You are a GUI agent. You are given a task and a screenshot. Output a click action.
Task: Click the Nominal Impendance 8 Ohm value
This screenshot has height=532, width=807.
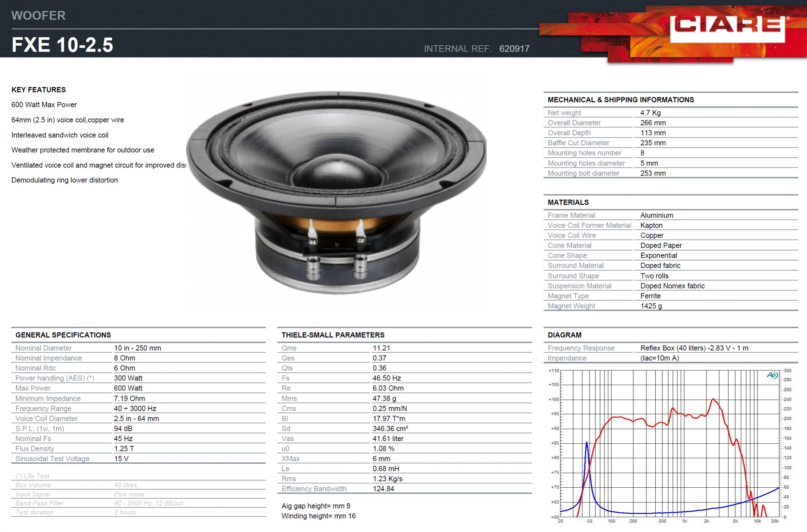point(124,358)
